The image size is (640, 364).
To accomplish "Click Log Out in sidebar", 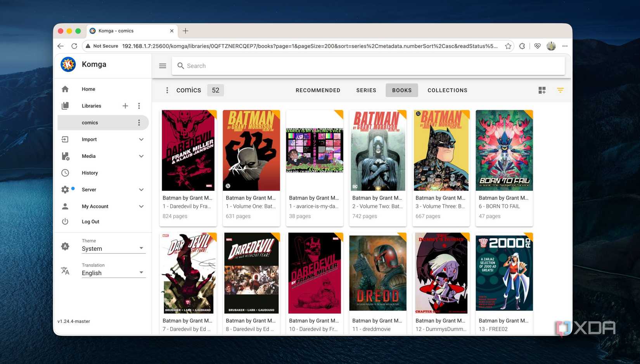I will (x=90, y=222).
